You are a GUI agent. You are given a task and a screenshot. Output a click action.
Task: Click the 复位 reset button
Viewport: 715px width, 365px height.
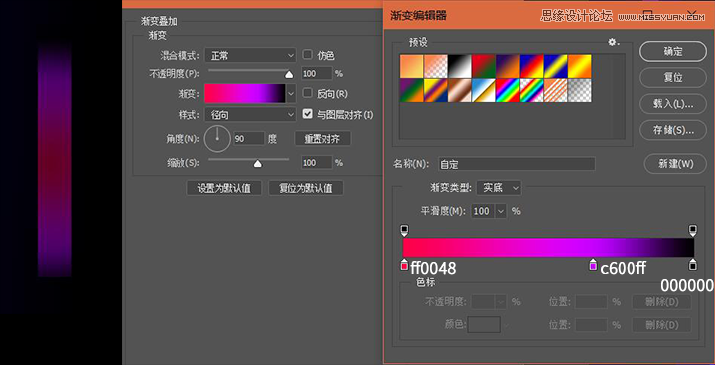pos(673,78)
